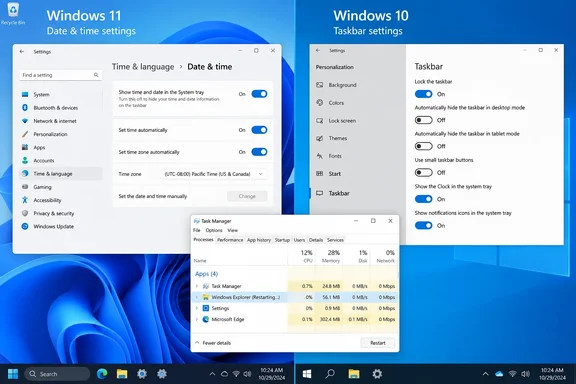Screen dimensions: 576x384
Task: Toggle Show time and date in System tray
Action: point(259,94)
